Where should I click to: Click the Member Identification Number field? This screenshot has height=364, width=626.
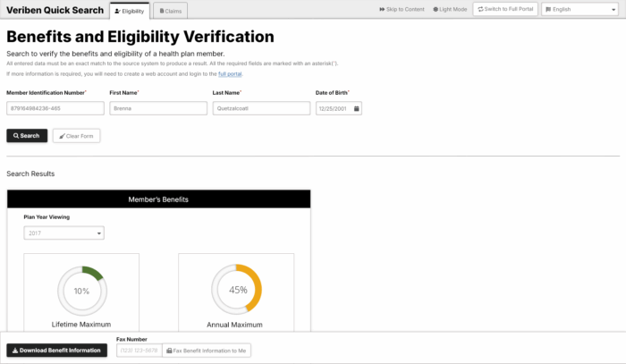pyautogui.click(x=55, y=108)
